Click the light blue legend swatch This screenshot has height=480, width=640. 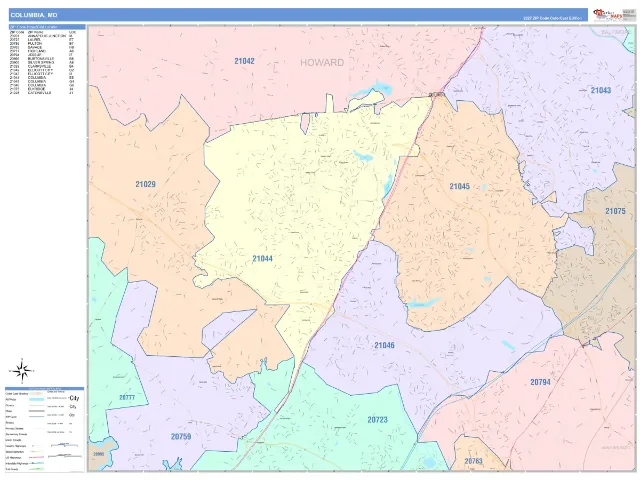[37, 400]
